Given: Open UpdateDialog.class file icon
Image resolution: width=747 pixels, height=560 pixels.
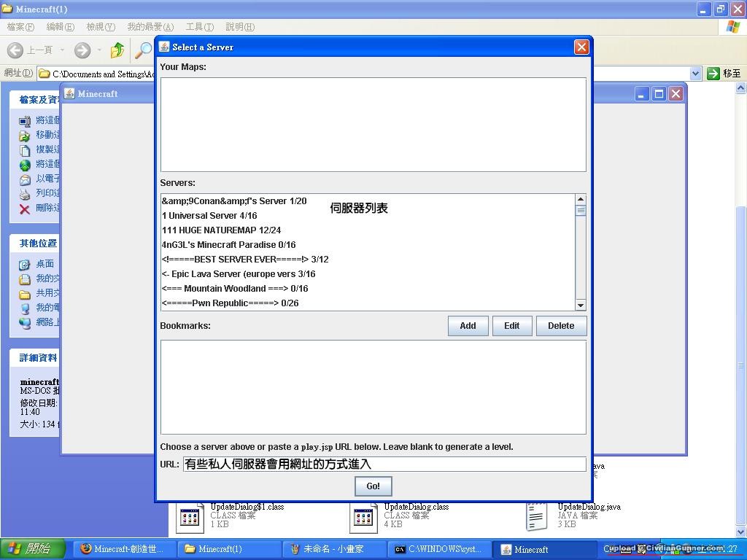Looking at the screenshot, I should click(363, 517).
